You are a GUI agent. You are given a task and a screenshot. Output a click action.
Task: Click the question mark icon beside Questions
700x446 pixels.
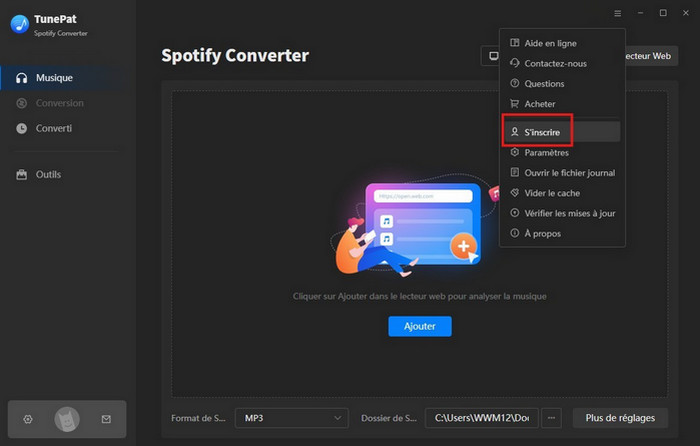515,83
